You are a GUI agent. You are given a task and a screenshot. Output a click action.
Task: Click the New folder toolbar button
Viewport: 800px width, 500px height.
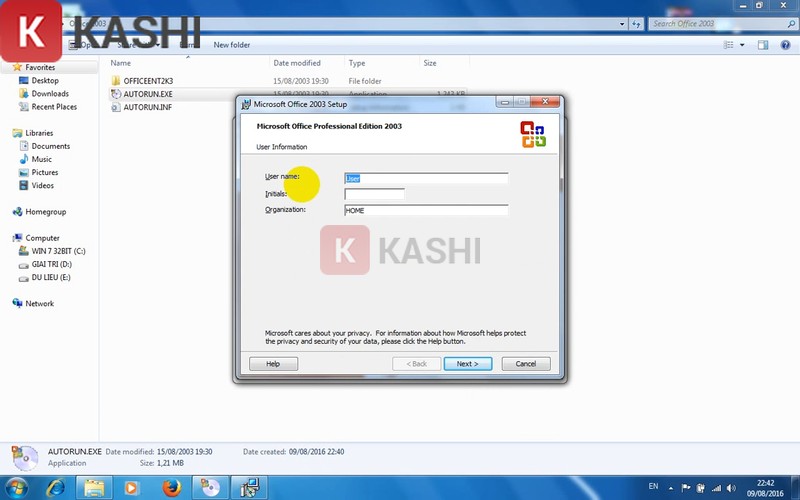pyautogui.click(x=232, y=45)
